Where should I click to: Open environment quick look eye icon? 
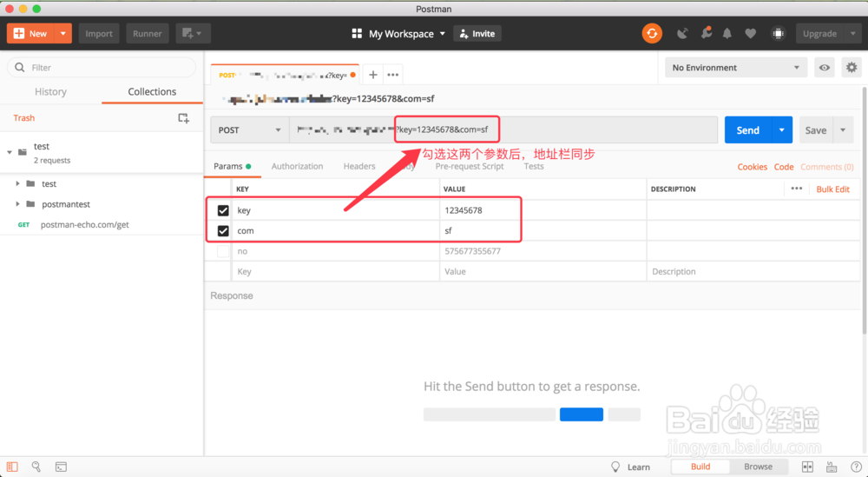[825, 68]
